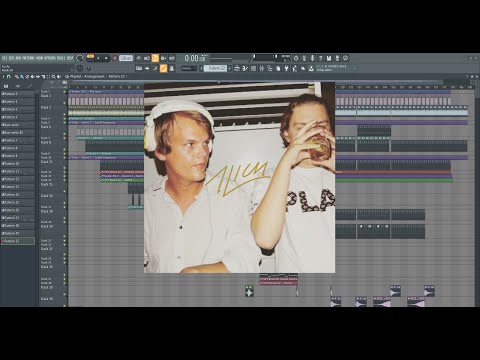Click the last round icon in top toolbar
The height and width of the screenshot is (360, 480).
(x=345, y=58)
